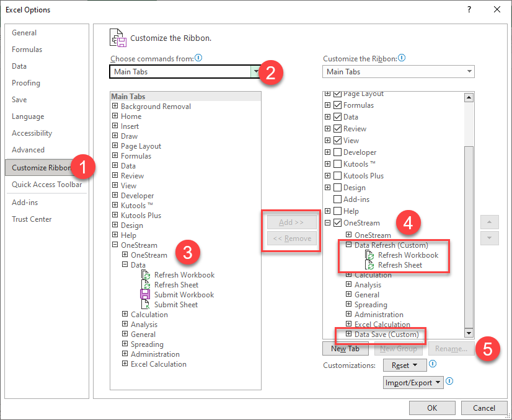Enable the Developer tab checkbox
The height and width of the screenshot is (420, 512).
click(339, 152)
